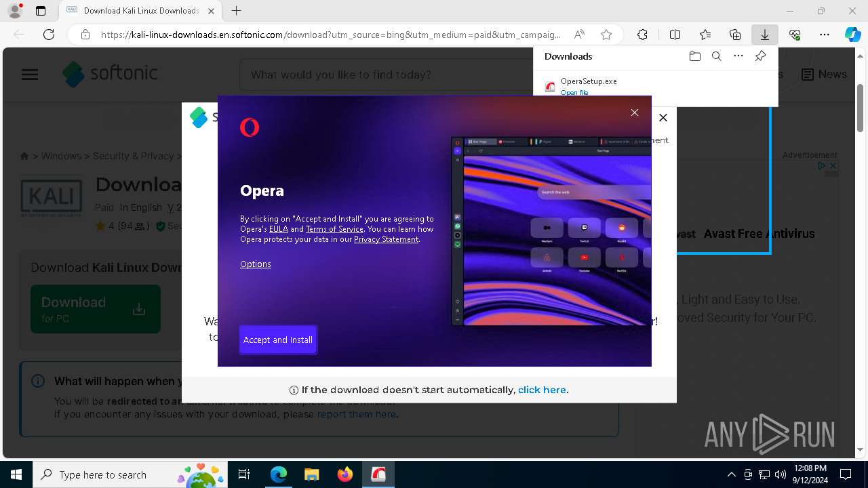This screenshot has width=868, height=488.
Task: Open the volume control tray icon
Action: pyautogui.click(x=781, y=474)
